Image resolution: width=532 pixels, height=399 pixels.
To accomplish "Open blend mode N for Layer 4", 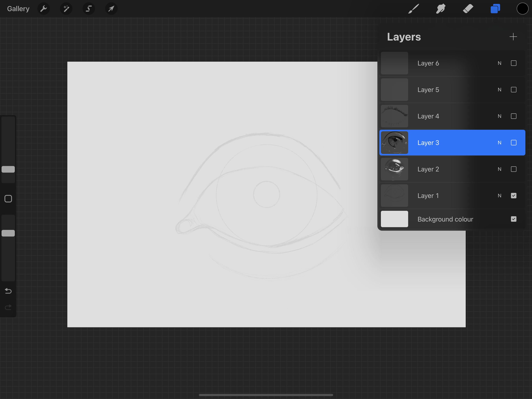I will pos(499,116).
